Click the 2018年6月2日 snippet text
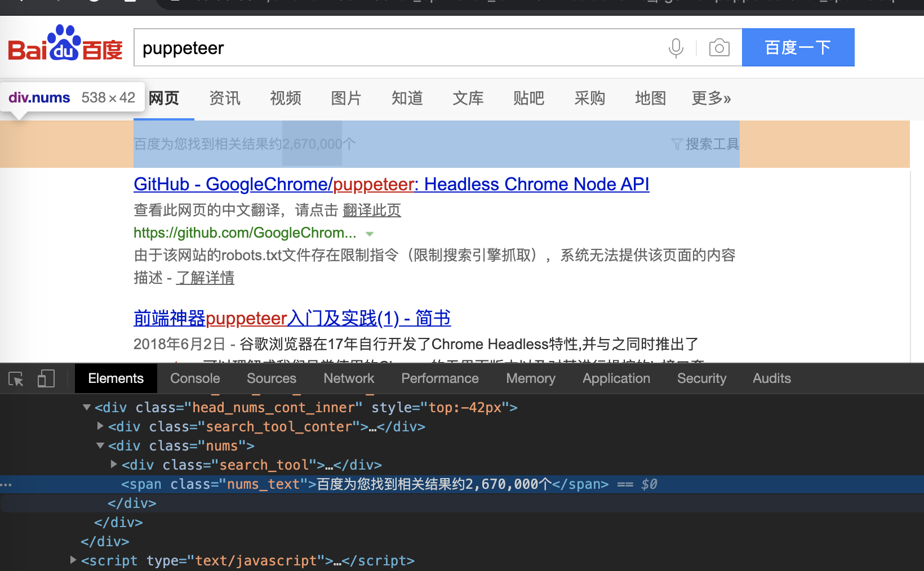Image resolution: width=924 pixels, height=571 pixels. point(179,344)
